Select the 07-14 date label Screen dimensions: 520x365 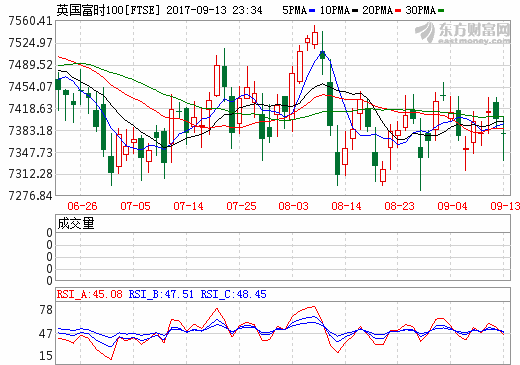pyautogui.click(x=188, y=206)
